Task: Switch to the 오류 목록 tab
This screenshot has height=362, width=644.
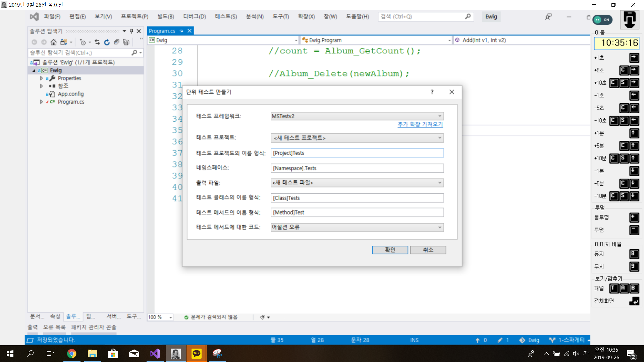Action: [x=54, y=327]
